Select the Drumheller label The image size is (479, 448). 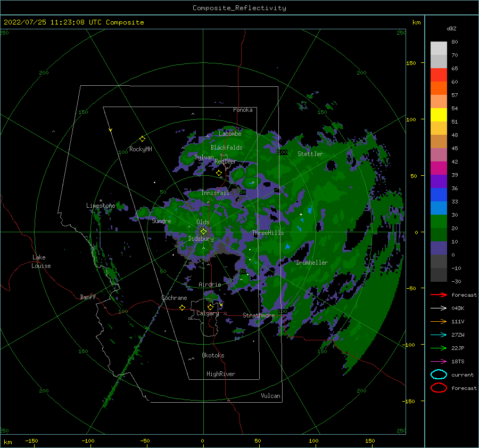(x=312, y=263)
